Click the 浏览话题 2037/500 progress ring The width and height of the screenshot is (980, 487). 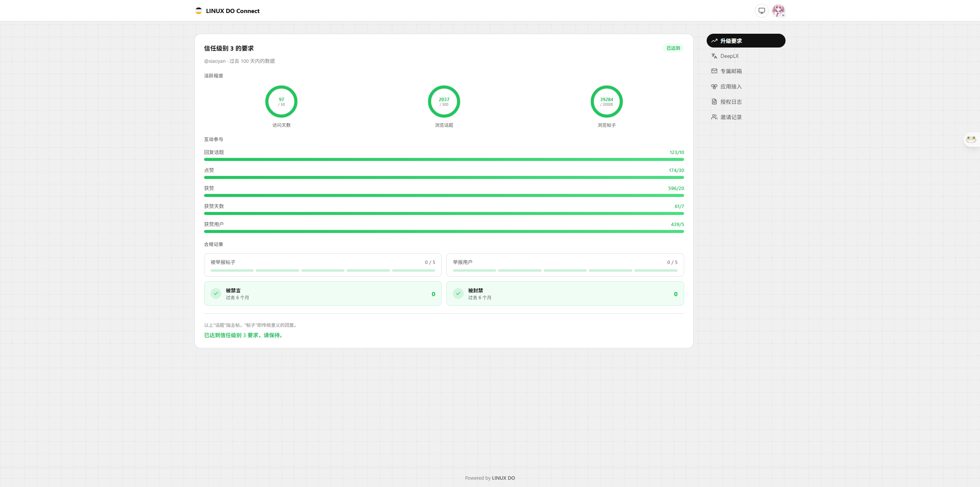click(x=444, y=102)
